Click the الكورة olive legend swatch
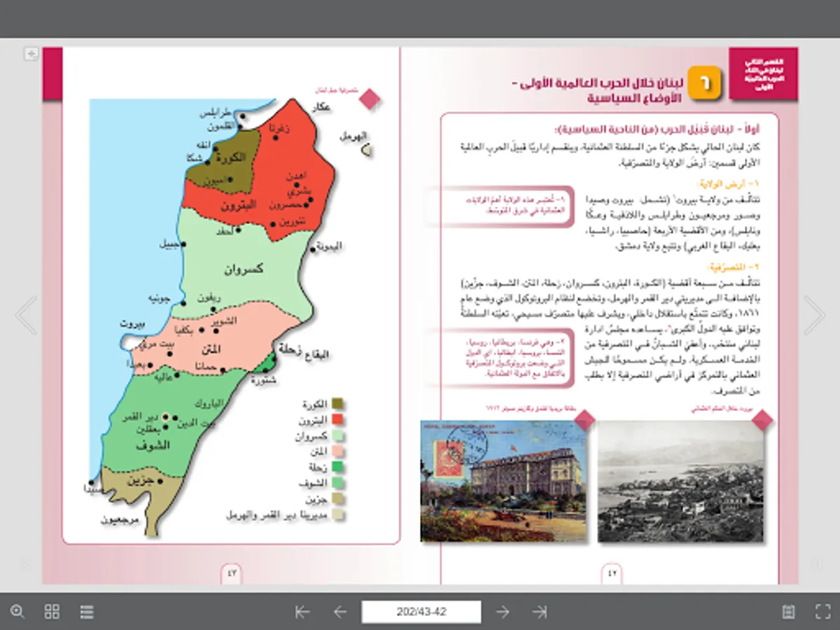This screenshot has height=630, width=840. (x=337, y=405)
